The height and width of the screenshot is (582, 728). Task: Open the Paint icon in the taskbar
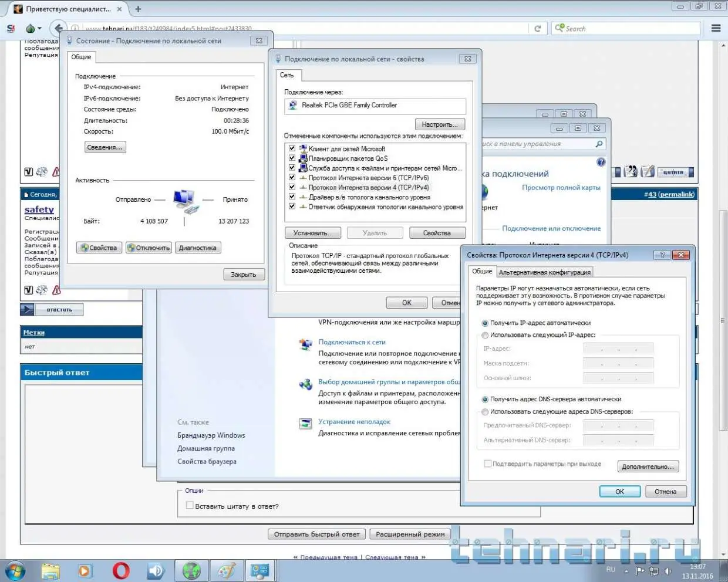tap(226, 570)
